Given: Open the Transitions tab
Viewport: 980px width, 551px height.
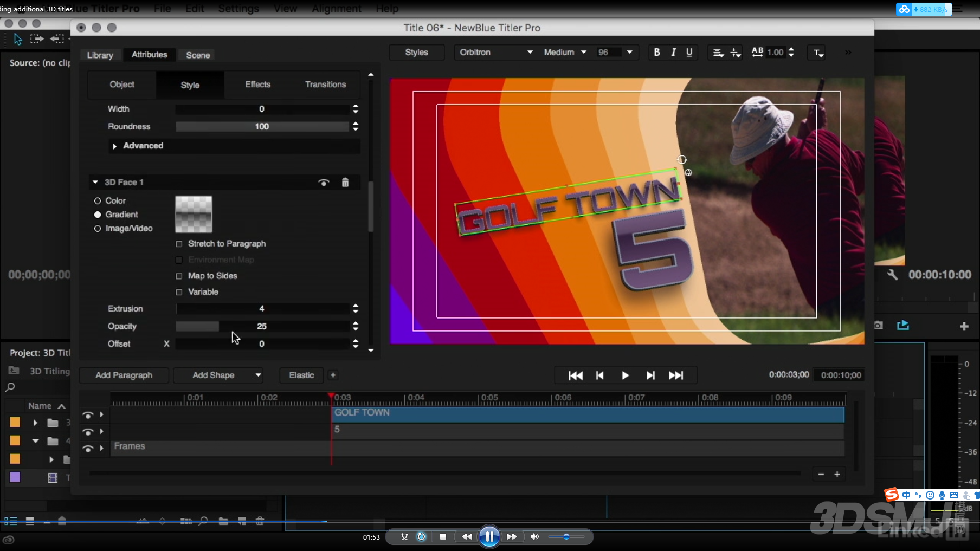Looking at the screenshot, I should (x=325, y=85).
